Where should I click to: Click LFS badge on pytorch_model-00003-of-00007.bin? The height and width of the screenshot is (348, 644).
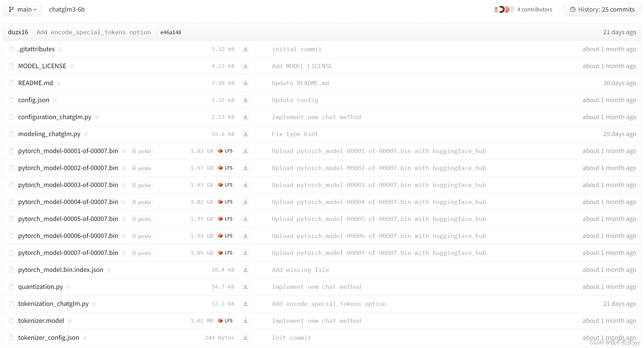pos(226,185)
